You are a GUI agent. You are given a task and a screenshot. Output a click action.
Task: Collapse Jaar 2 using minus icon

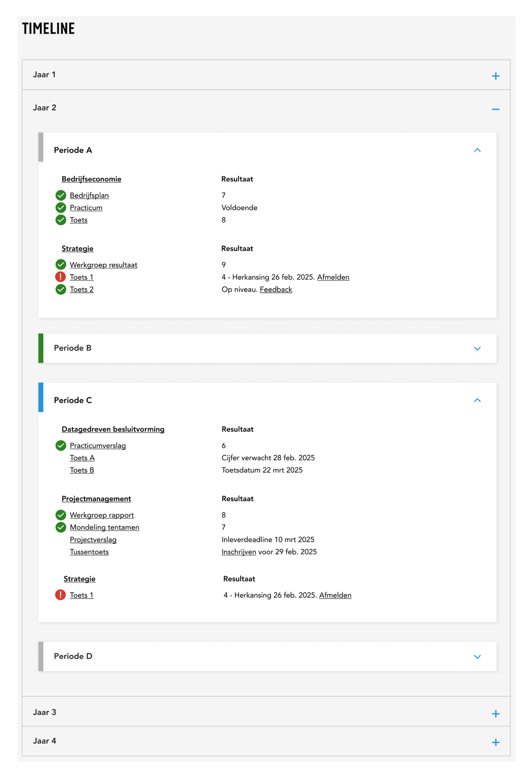click(x=495, y=109)
